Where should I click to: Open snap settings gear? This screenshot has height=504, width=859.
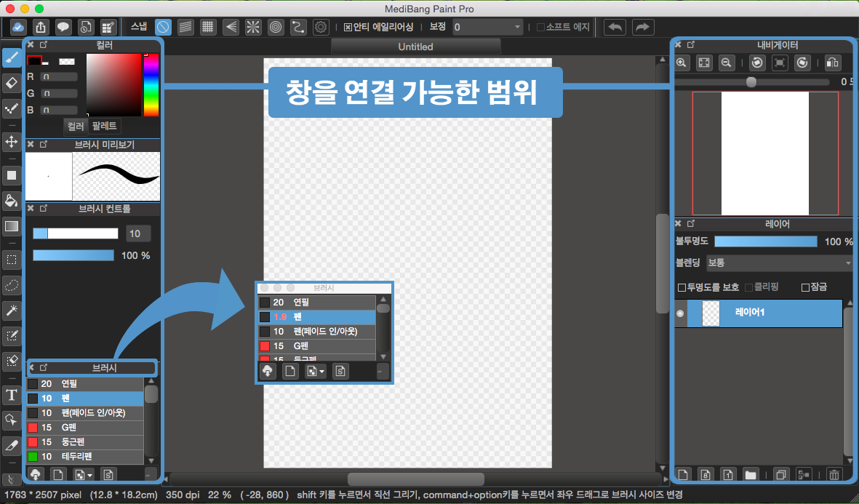click(321, 27)
